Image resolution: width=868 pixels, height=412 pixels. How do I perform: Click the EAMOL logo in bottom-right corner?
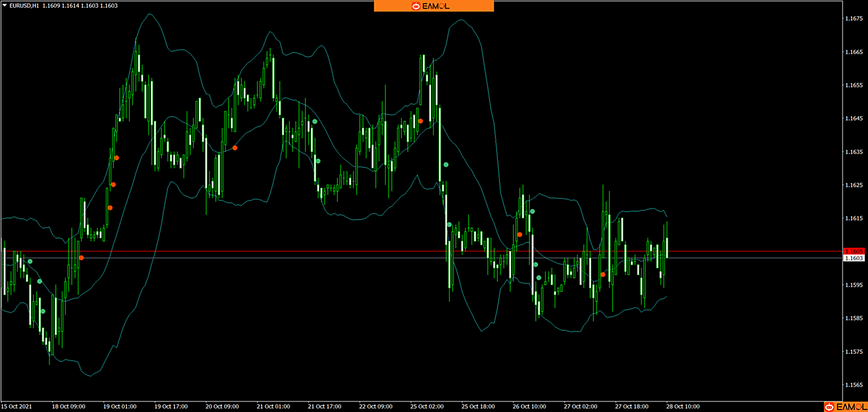click(846, 407)
